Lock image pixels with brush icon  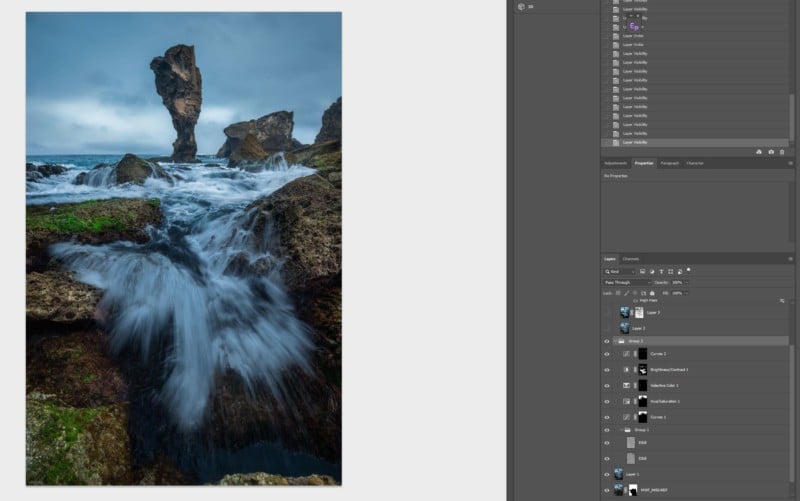click(x=627, y=293)
